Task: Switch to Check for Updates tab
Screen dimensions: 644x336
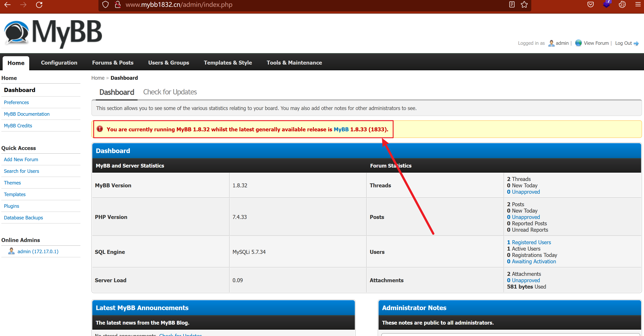Action: pos(170,92)
